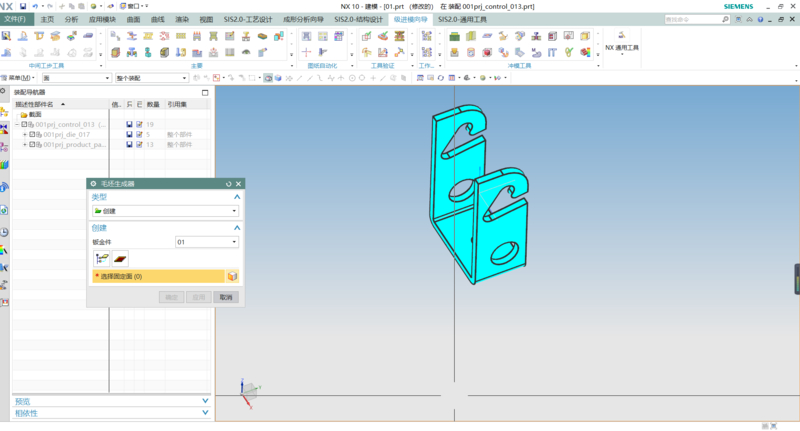Open the 视图 ribbon tab
The height and width of the screenshot is (431, 800).
point(206,19)
